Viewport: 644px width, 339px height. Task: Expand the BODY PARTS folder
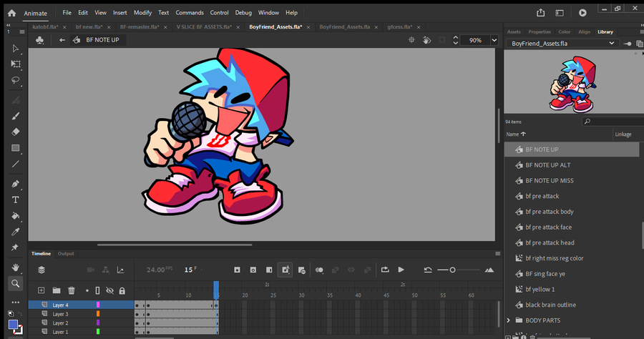509,320
